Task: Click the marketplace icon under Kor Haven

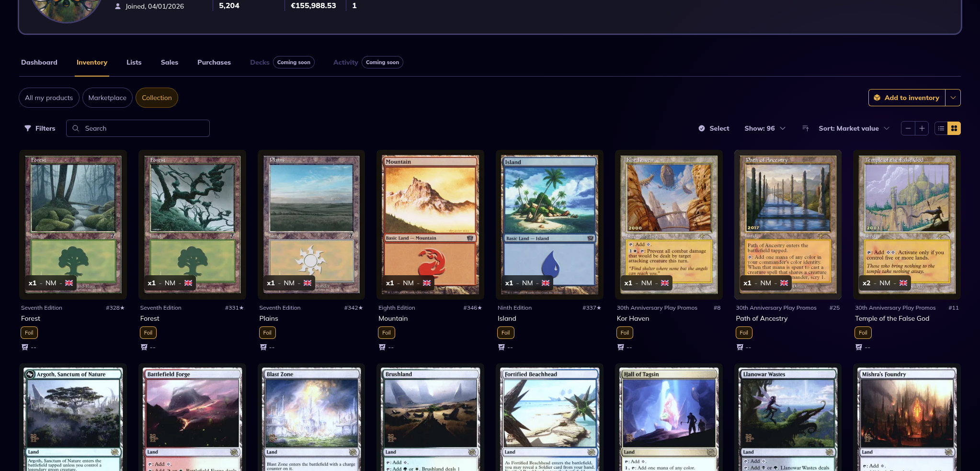Action: click(x=621, y=347)
